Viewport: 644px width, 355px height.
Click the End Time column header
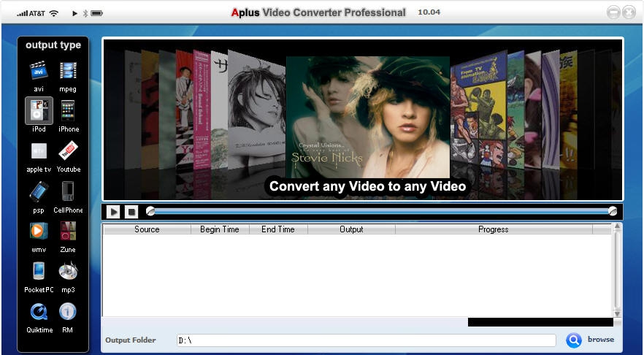click(x=278, y=229)
